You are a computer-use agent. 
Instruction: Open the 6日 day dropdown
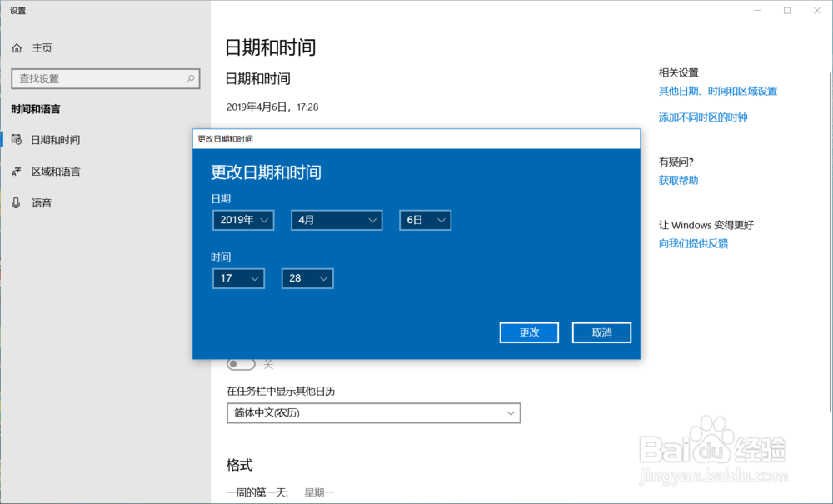[x=425, y=220]
